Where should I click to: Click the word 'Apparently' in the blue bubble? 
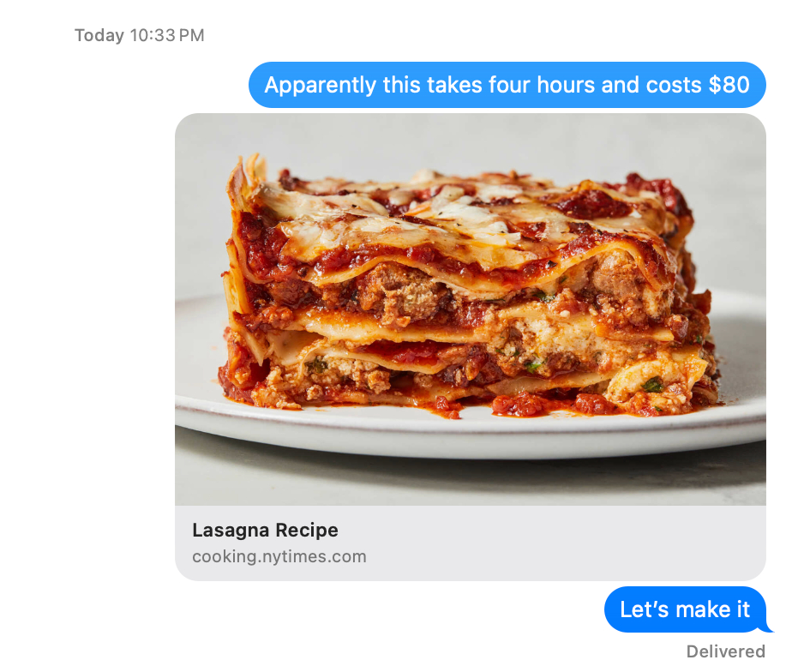point(321,85)
